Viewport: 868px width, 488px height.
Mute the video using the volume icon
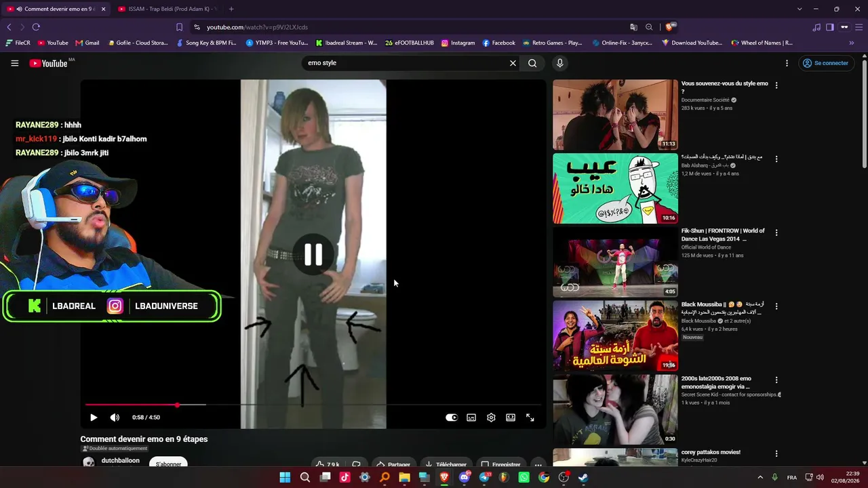[x=115, y=418]
